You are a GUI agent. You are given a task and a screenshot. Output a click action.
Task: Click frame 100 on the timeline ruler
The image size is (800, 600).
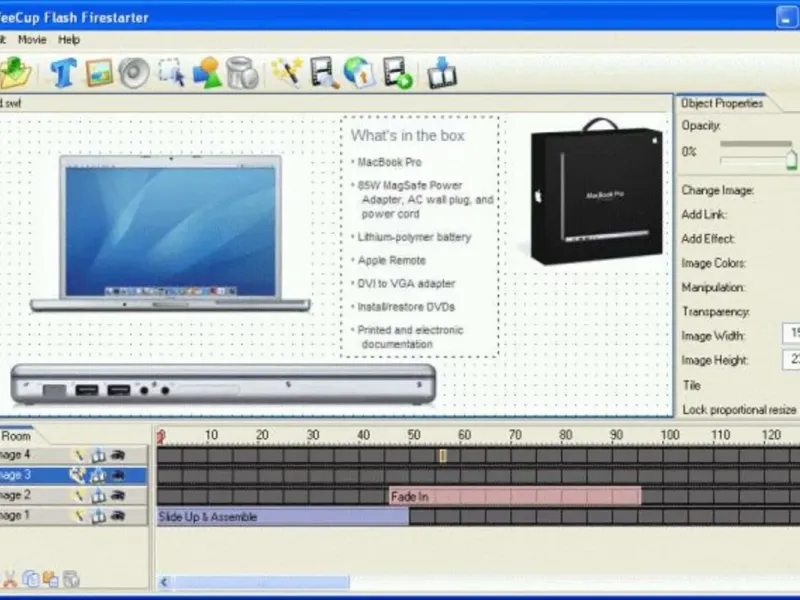tap(669, 435)
